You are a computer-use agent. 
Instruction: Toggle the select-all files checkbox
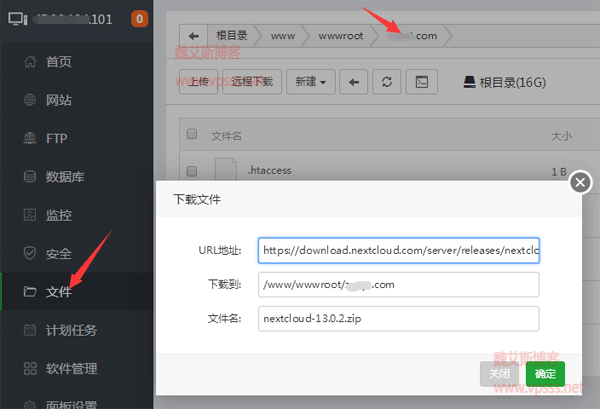[192, 133]
